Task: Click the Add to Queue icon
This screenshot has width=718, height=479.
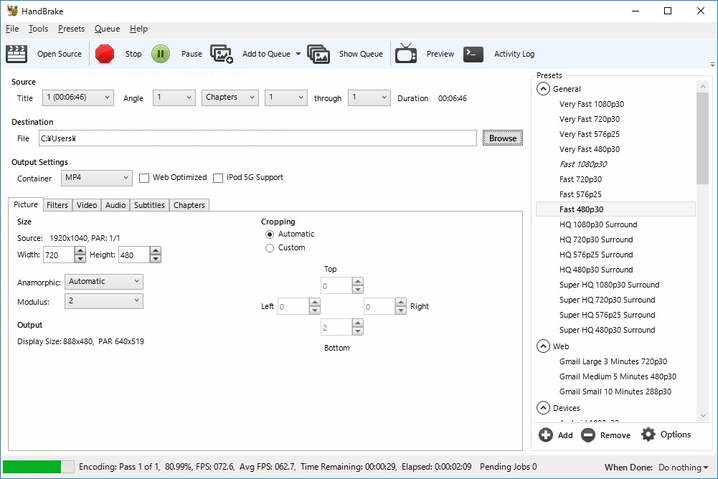Action: tap(222, 54)
